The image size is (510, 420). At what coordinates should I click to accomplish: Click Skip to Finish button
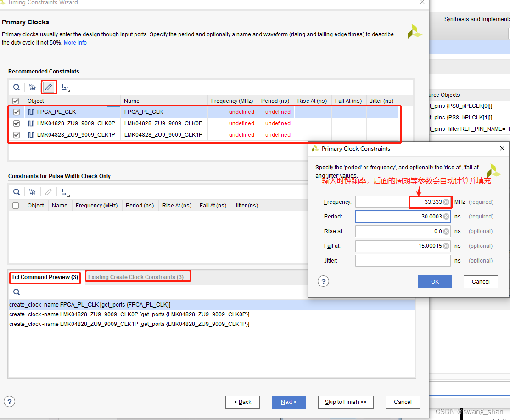(346, 402)
